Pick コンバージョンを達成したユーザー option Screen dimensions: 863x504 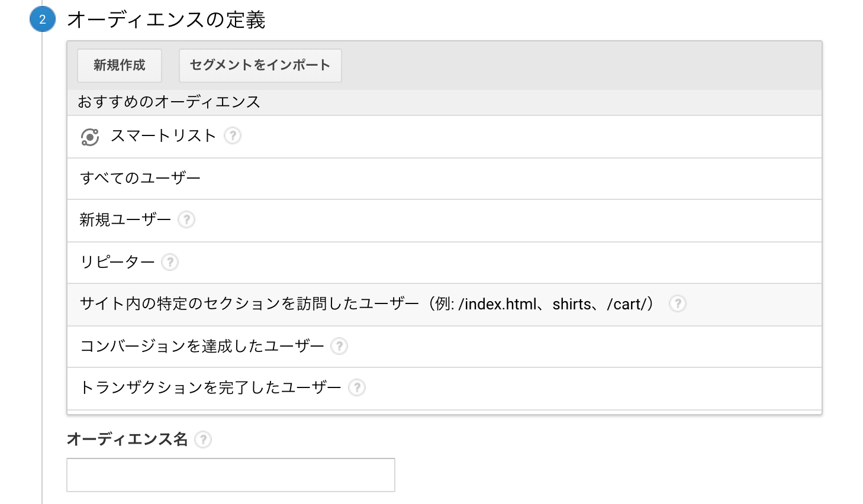(x=202, y=346)
